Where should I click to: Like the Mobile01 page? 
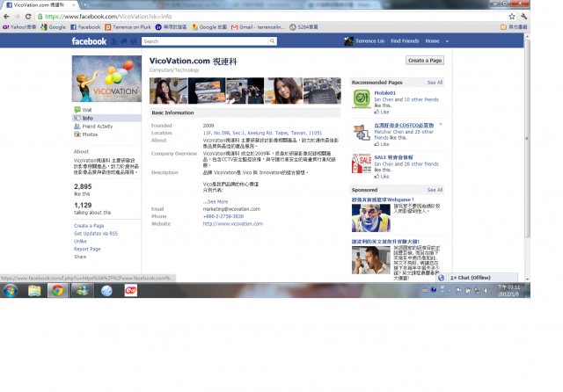(382, 112)
